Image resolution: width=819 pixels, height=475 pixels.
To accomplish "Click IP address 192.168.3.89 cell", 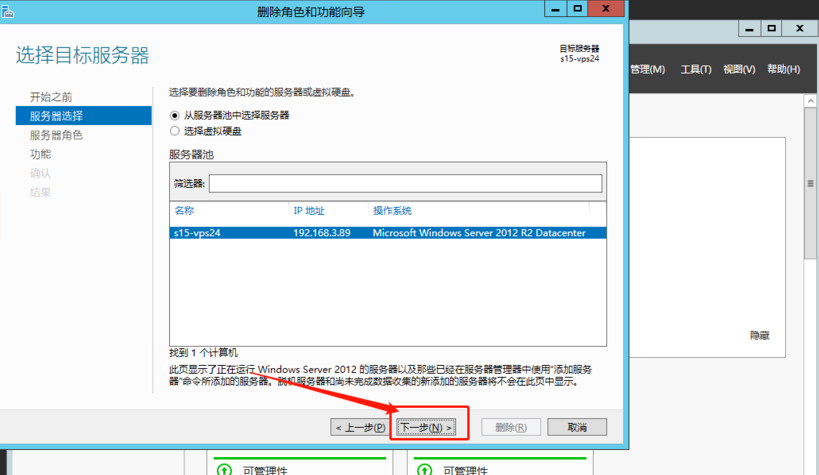I will [322, 233].
